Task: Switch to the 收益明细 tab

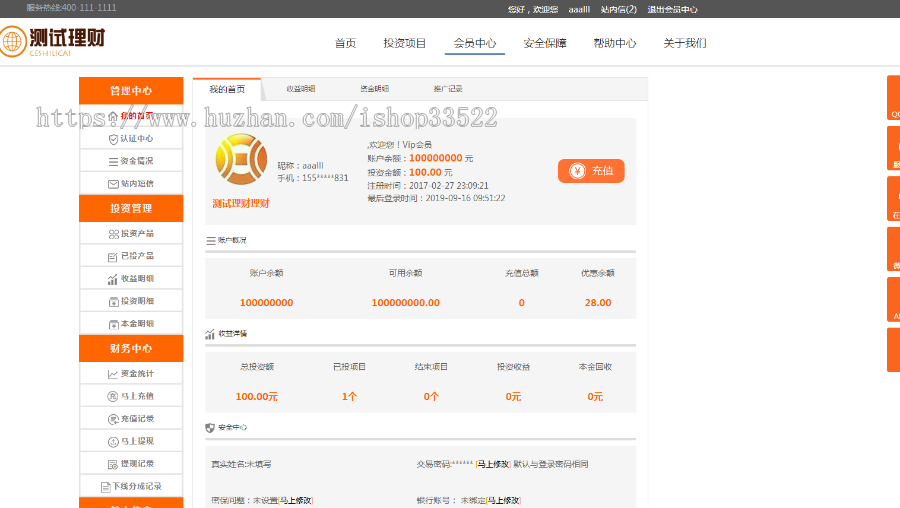Action: (301, 89)
